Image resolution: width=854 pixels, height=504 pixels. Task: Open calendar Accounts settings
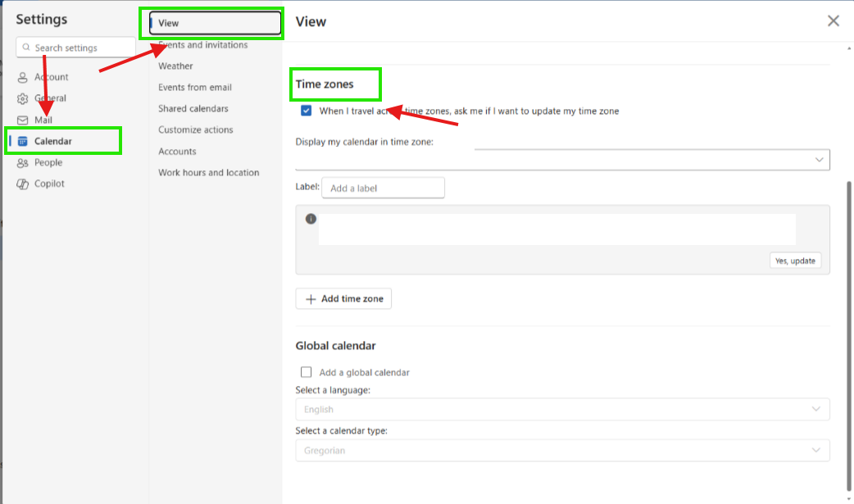(x=177, y=152)
